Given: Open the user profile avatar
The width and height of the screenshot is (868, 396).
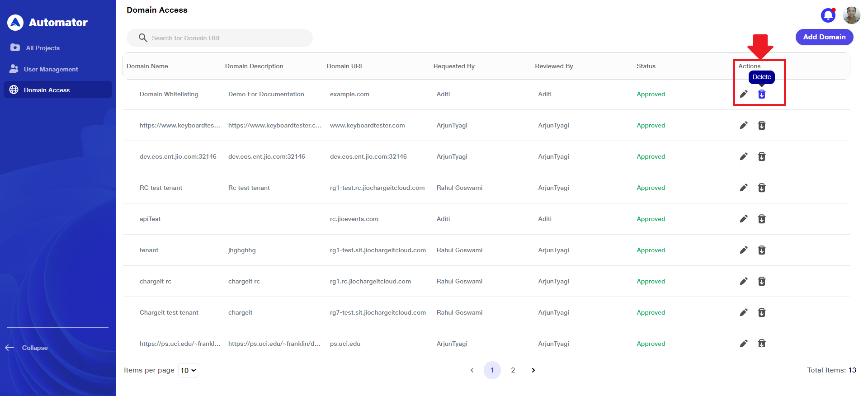Looking at the screenshot, I should 851,15.
